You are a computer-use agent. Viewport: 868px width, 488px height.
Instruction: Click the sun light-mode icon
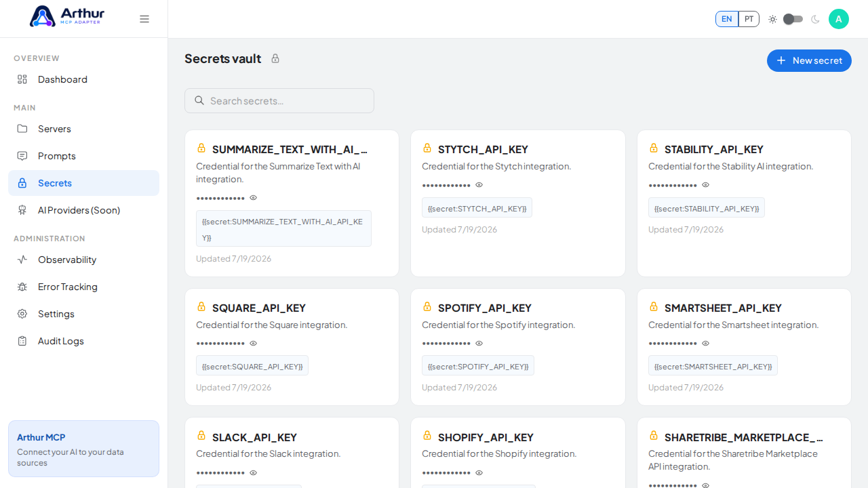(772, 19)
